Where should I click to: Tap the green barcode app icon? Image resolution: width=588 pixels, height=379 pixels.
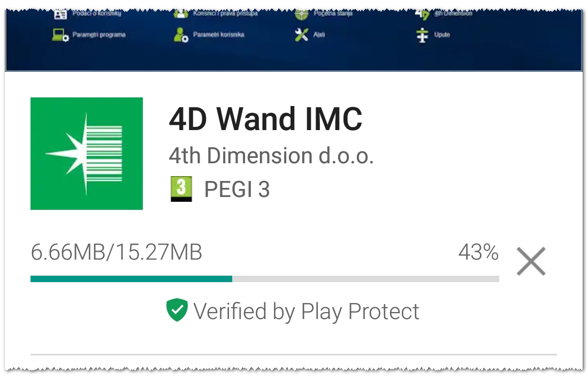[87, 154]
